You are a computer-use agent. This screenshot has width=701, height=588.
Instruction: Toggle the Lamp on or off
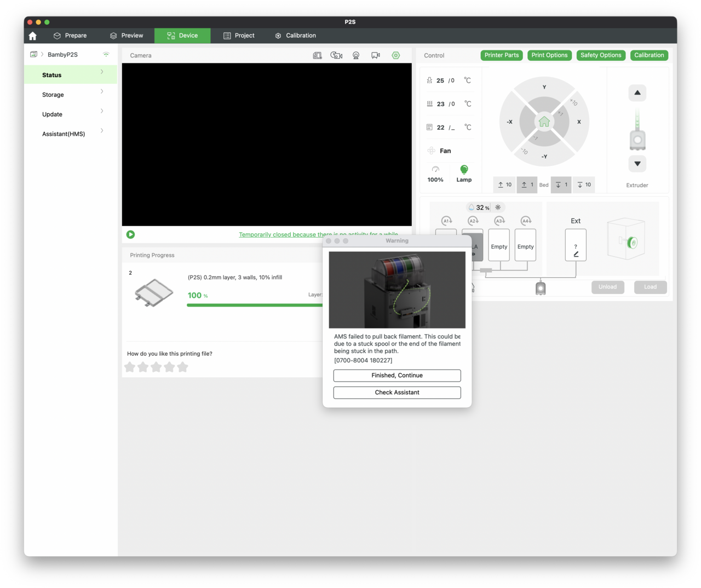pos(464,173)
